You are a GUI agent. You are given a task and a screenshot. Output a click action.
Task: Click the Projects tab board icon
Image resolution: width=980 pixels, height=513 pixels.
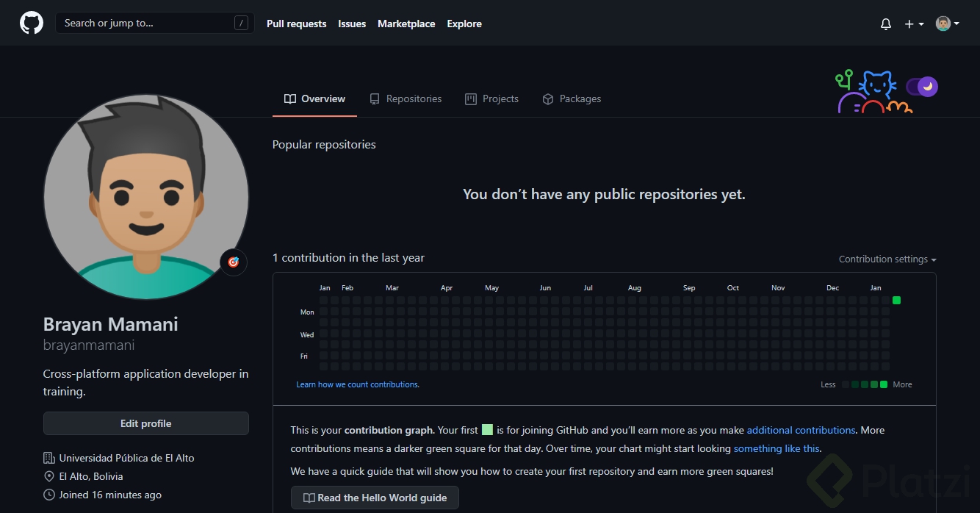[x=471, y=99]
